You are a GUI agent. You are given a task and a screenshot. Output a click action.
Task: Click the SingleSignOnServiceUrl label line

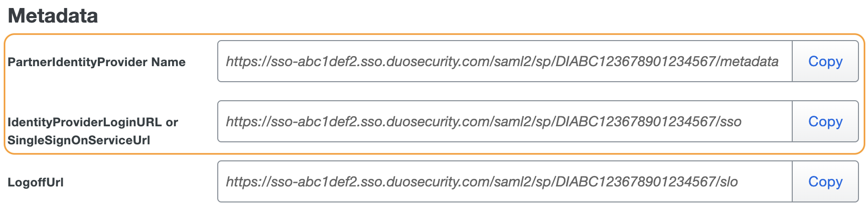coord(79,140)
